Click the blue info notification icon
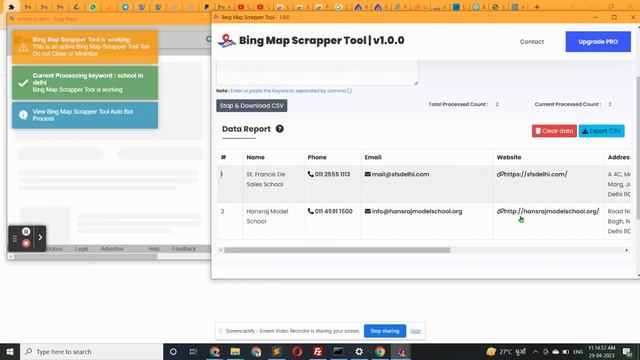The image size is (640, 360). click(x=23, y=115)
